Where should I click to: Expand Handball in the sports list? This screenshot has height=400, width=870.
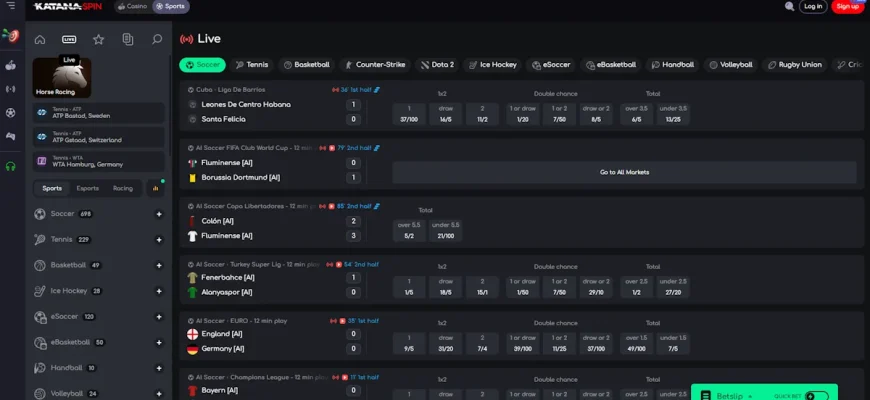(159, 368)
